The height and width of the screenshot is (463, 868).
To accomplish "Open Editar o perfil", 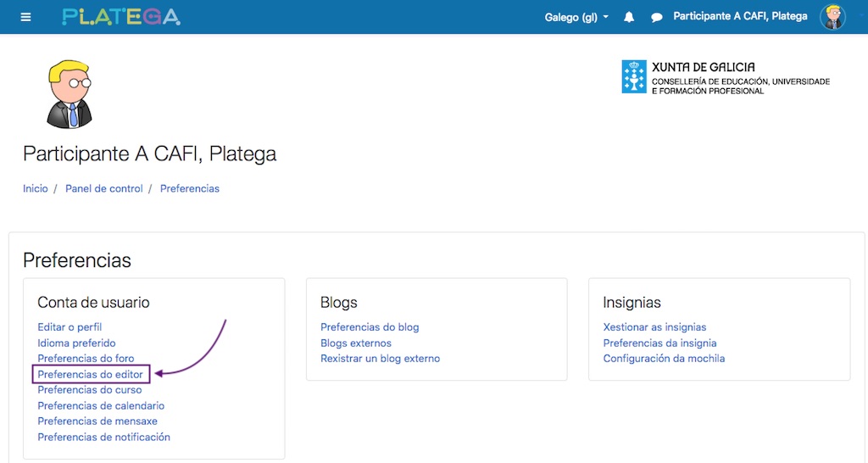I will click(x=70, y=327).
